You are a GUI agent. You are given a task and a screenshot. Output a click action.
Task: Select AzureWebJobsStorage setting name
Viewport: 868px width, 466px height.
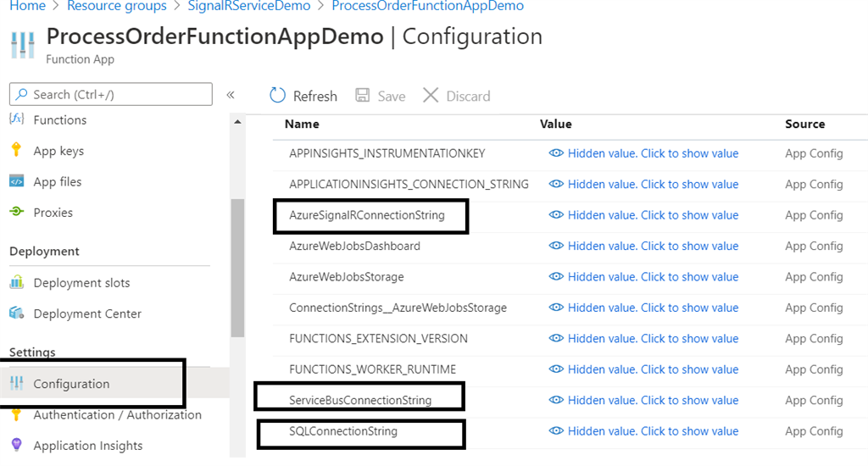346,277
